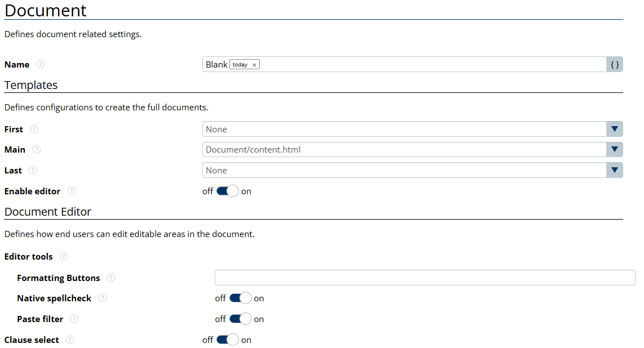
Task: Open the Main template dropdown
Action: [x=615, y=150]
